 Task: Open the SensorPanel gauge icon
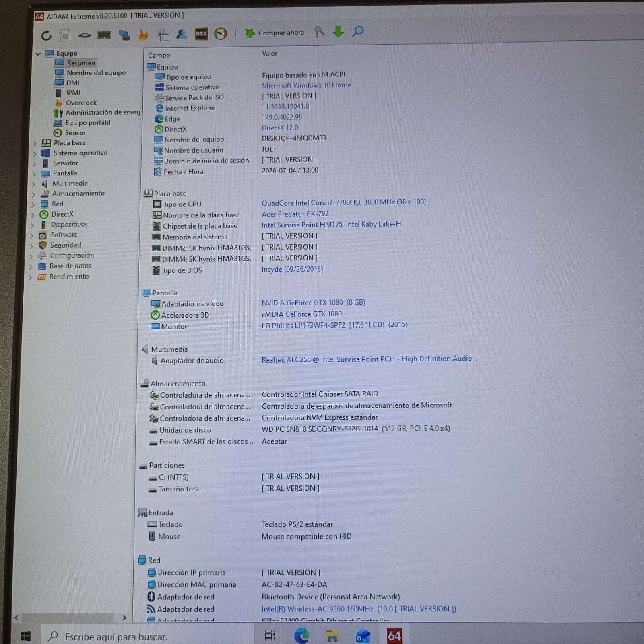pos(221,34)
